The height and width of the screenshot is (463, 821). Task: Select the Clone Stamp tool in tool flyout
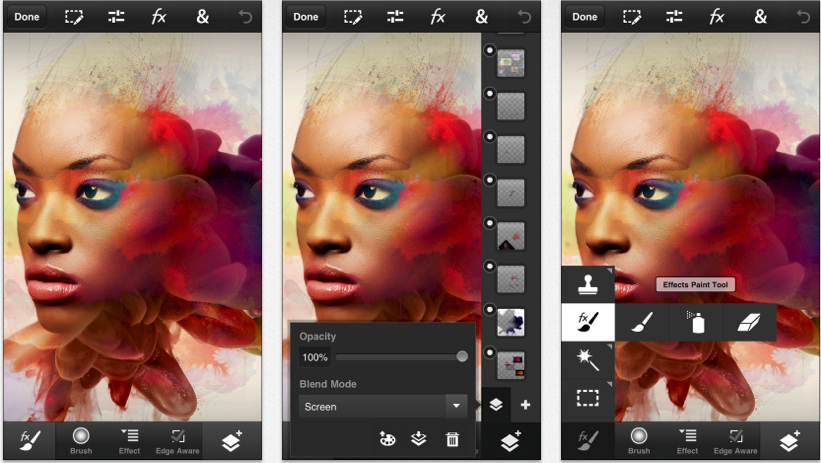pos(587,284)
